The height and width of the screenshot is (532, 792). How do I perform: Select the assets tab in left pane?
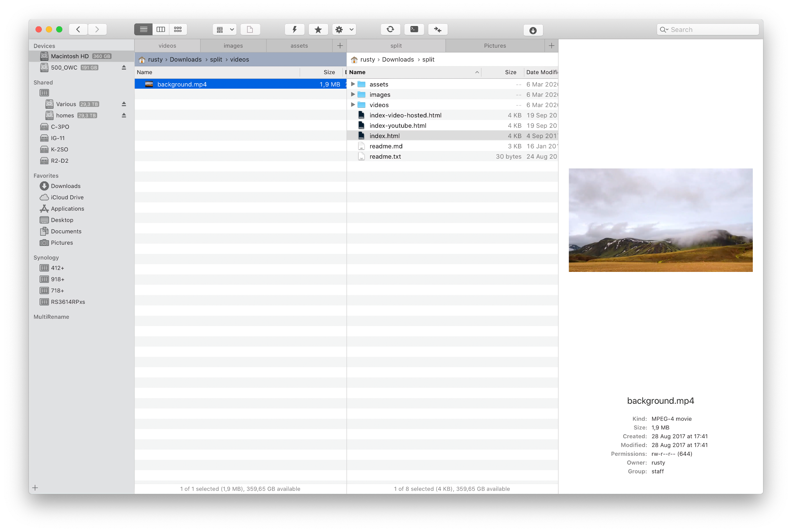point(299,46)
